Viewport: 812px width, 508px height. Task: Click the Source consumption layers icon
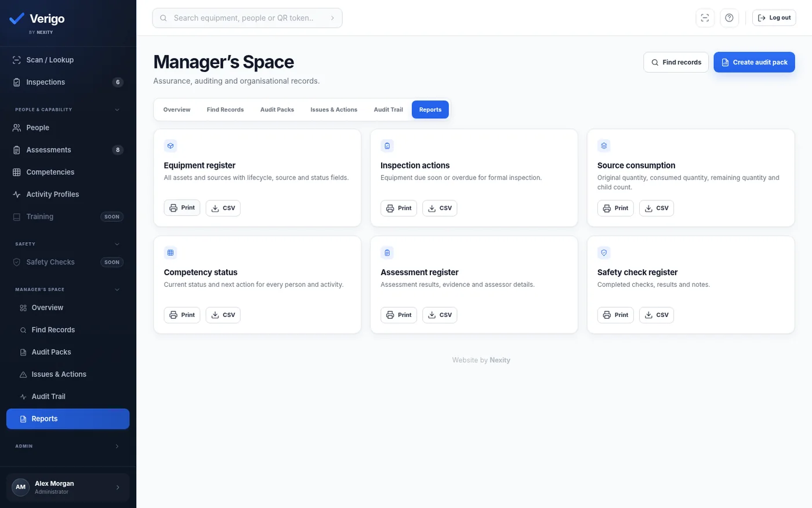point(604,146)
